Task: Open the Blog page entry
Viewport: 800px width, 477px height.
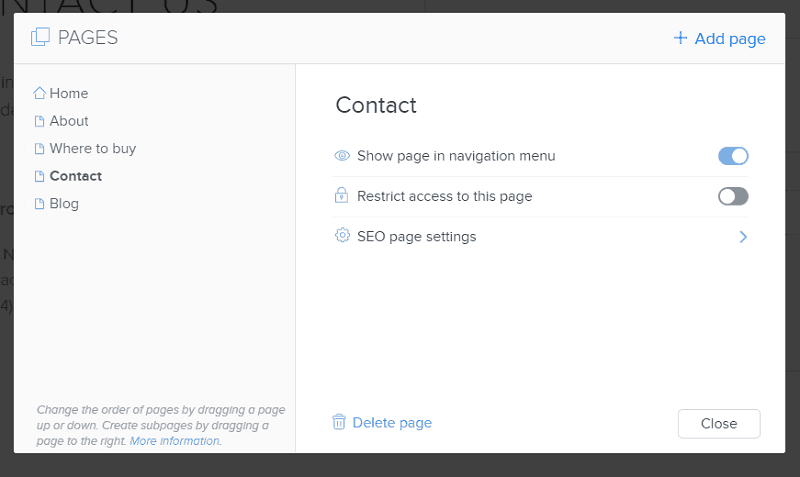Action: click(x=64, y=204)
